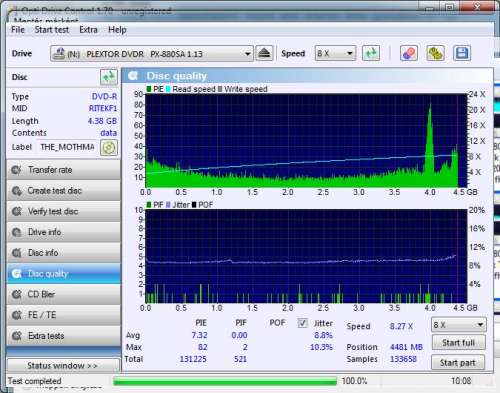Screen dimensions: 500x393
Task: Expand the Status window panel
Action: click(63, 366)
